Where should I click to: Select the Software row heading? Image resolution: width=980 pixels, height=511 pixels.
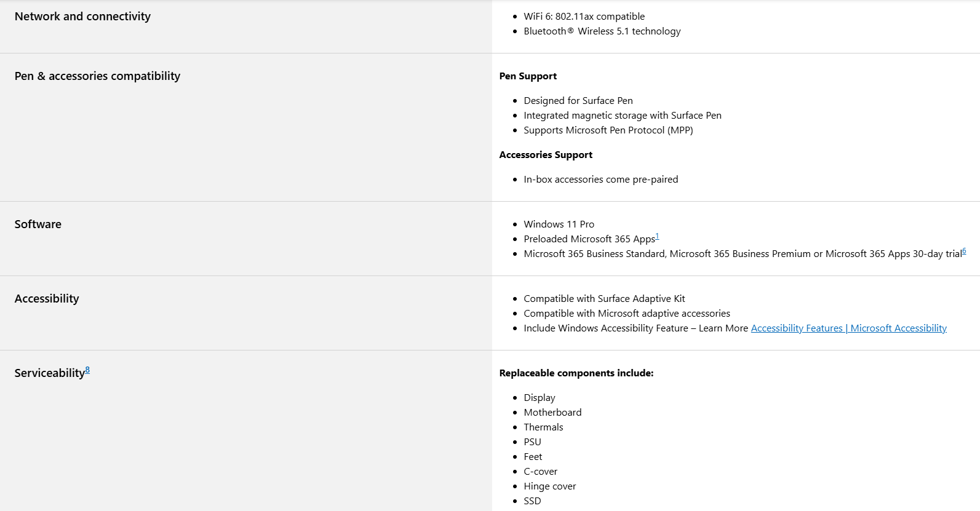38,224
